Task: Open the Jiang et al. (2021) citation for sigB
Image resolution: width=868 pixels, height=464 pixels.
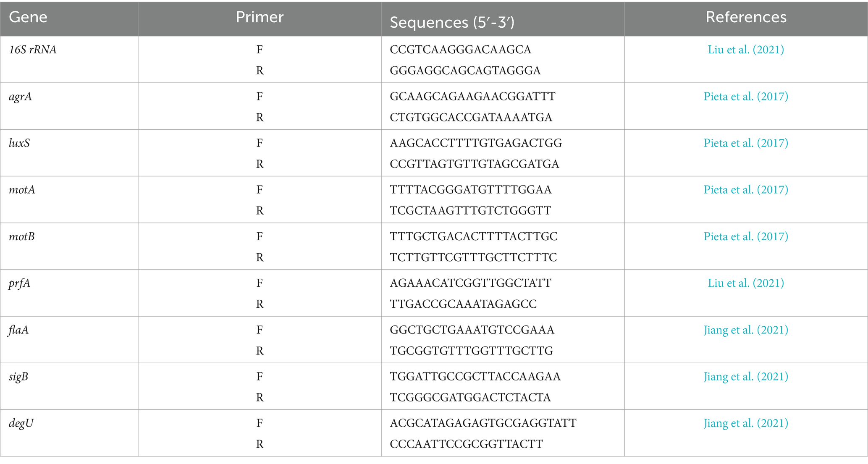Action: (746, 377)
